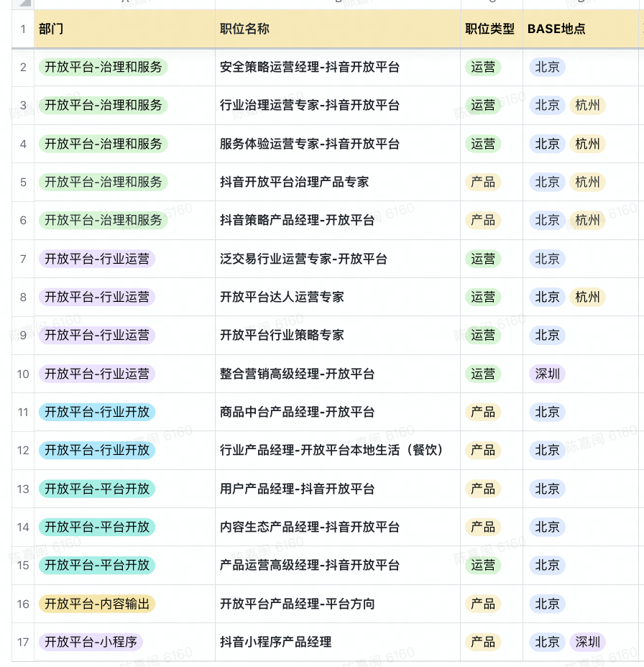Screen dimensions: 644x667
Task: Click 开放平台-平台开放 tag in row 15
Action: [97, 566]
